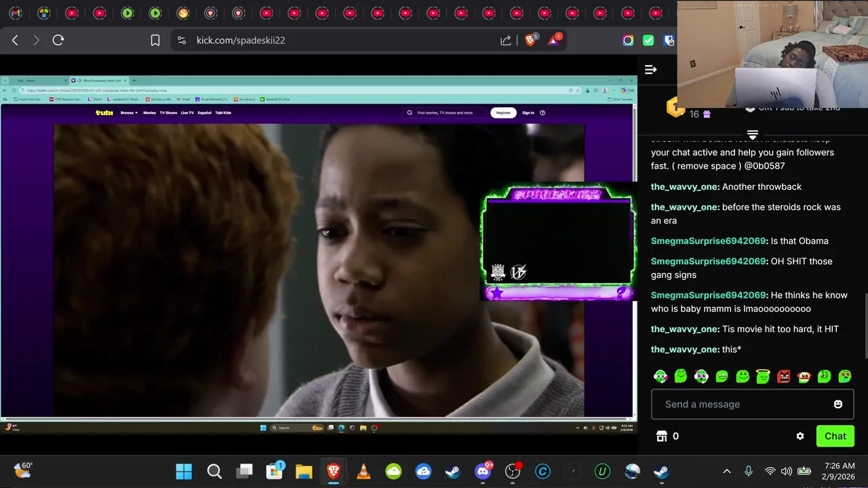The width and height of the screenshot is (868, 488).
Task: Launch Microsoft Store from taskbar
Action: tap(275, 471)
